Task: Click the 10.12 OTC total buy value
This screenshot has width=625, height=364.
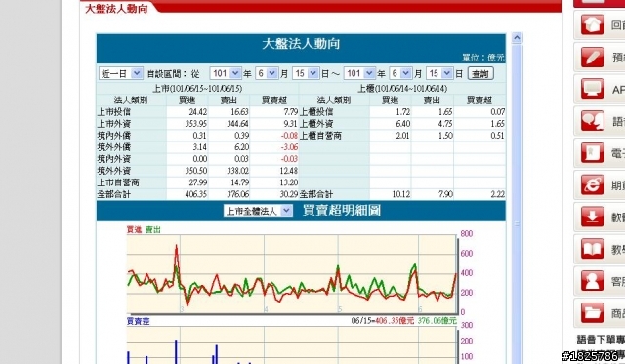Action: 401,194
